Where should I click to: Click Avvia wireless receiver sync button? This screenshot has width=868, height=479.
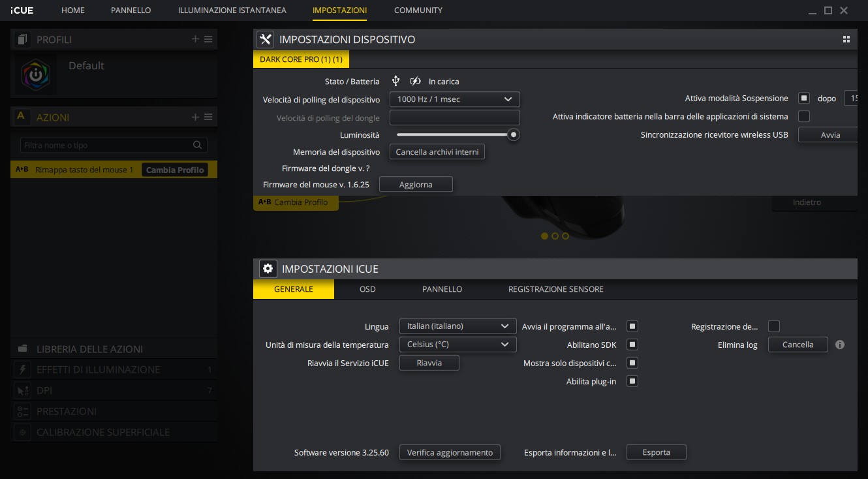[828, 135]
